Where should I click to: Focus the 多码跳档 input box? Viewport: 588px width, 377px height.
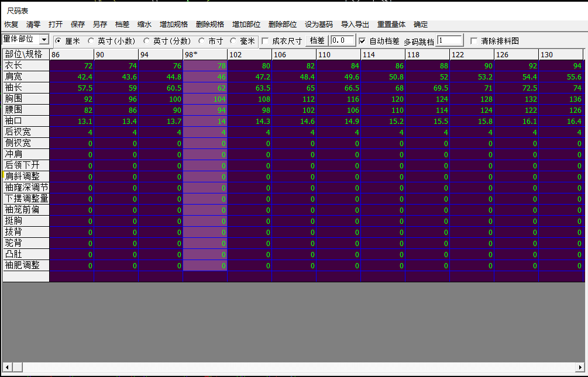coord(449,40)
